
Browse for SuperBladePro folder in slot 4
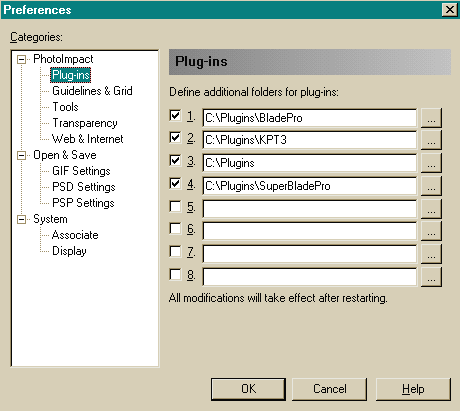[431, 186]
